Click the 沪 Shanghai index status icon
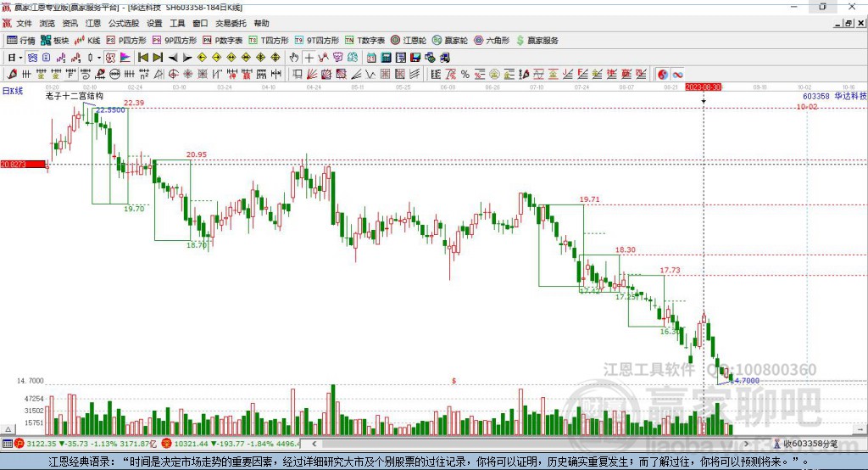Viewport: 868px width, 470px height. (19, 444)
